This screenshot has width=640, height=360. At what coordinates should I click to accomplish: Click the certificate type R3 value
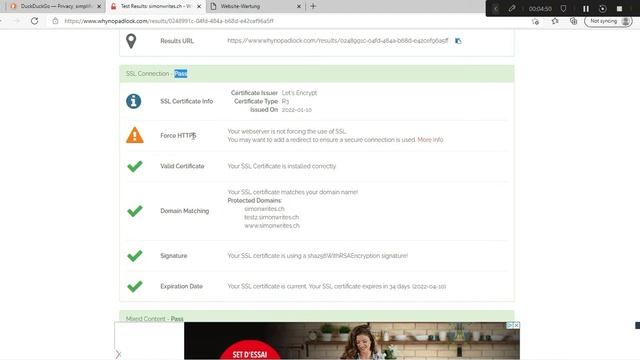click(285, 101)
